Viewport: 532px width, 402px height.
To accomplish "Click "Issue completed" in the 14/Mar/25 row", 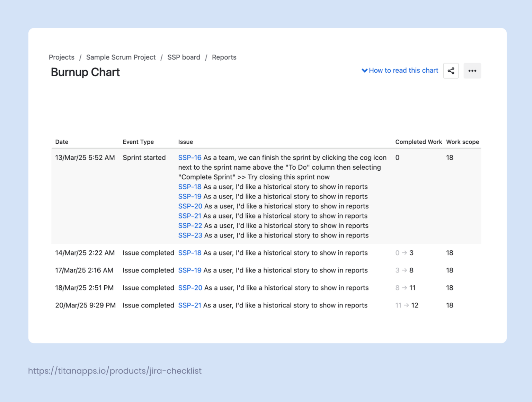I will pyautogui.click(x=148, y=253).
